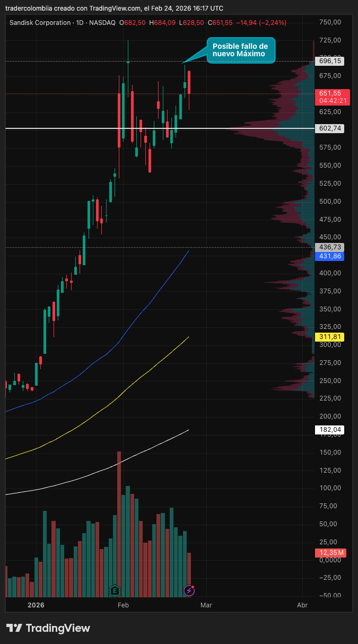Click the earnings "E" marker near Feb

click(115, 590)
